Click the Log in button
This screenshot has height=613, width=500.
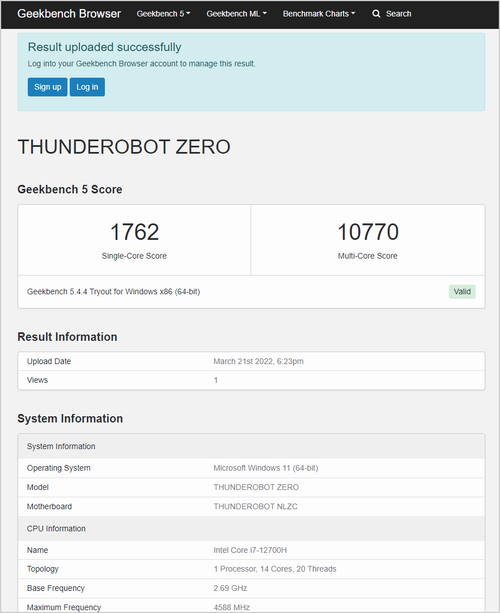(87, 87)
